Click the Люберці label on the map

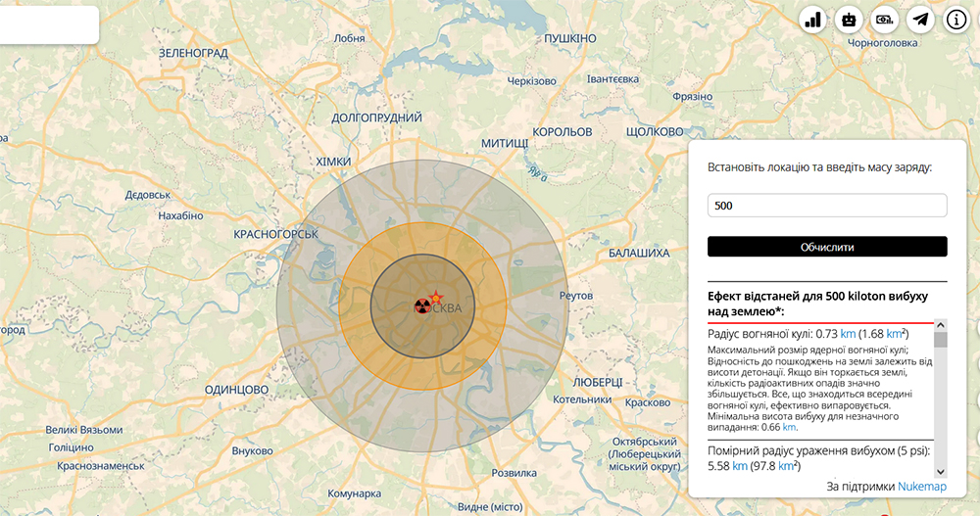pyautogui.click(x=597, y=381)
